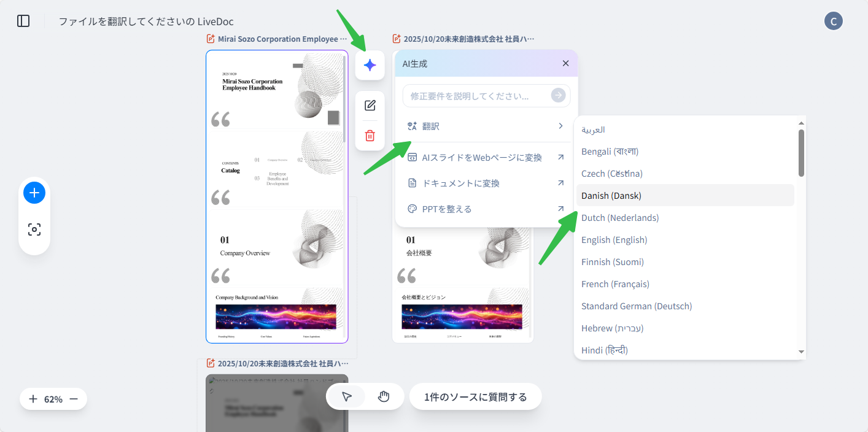Click the language list scrollbar thumb
Viewport: 868px width, 432px height.
pyautogui.click(x=801, y=152)
